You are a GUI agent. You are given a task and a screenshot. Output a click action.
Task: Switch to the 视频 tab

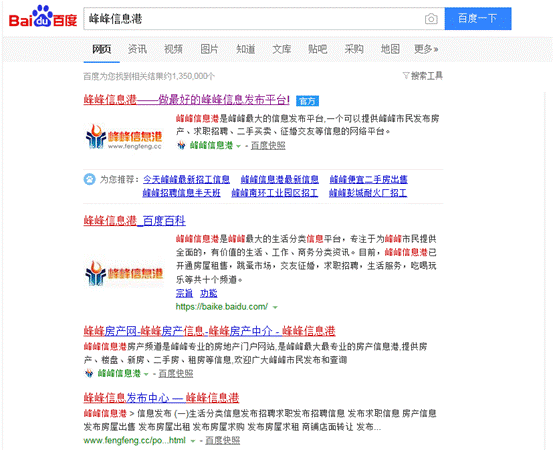point(173,49)
